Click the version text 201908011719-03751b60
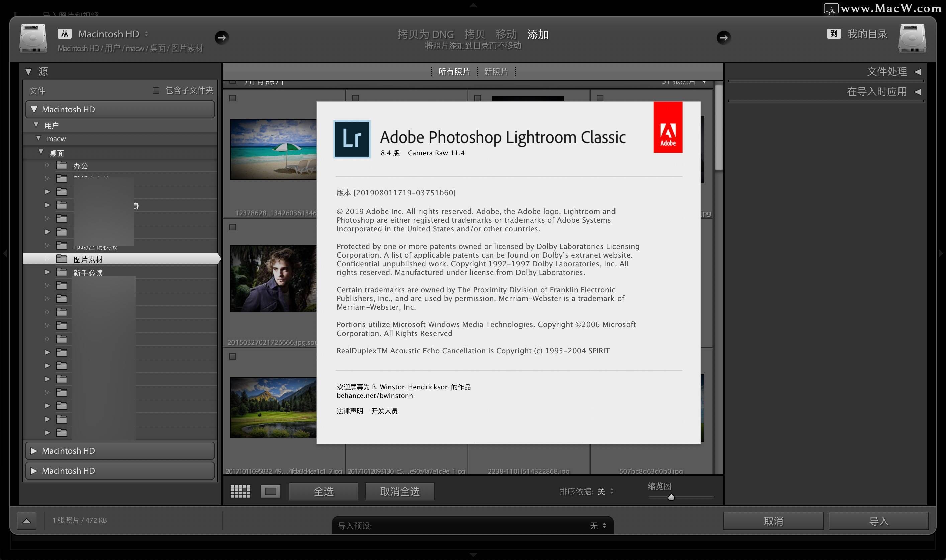 tap(404, 192)
